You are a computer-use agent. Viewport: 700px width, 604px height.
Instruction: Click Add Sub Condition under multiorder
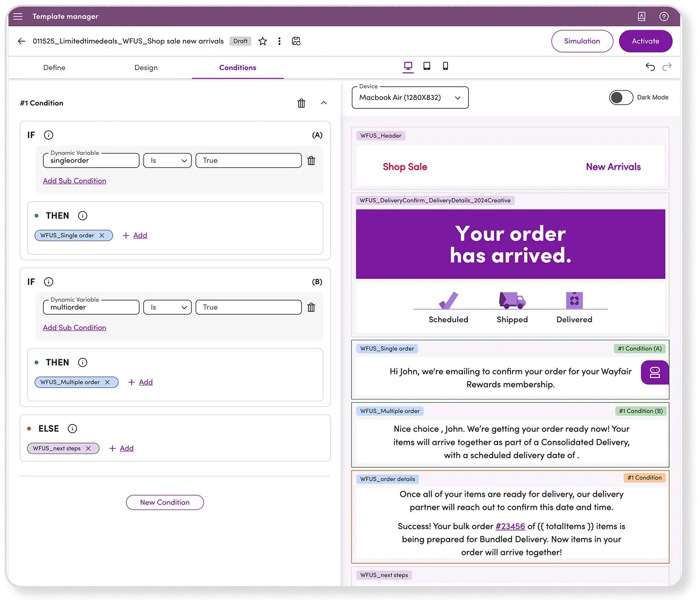tap(74, 328)
